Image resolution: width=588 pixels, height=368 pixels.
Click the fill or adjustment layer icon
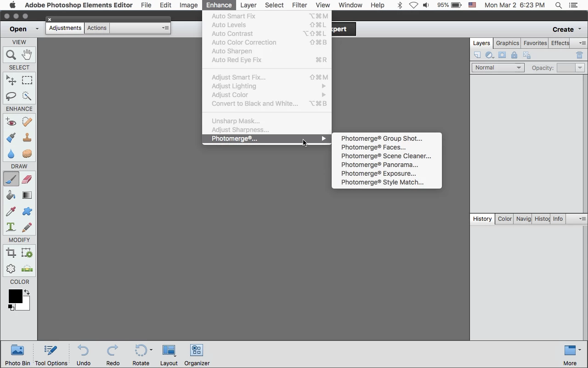tap(490, 55)
